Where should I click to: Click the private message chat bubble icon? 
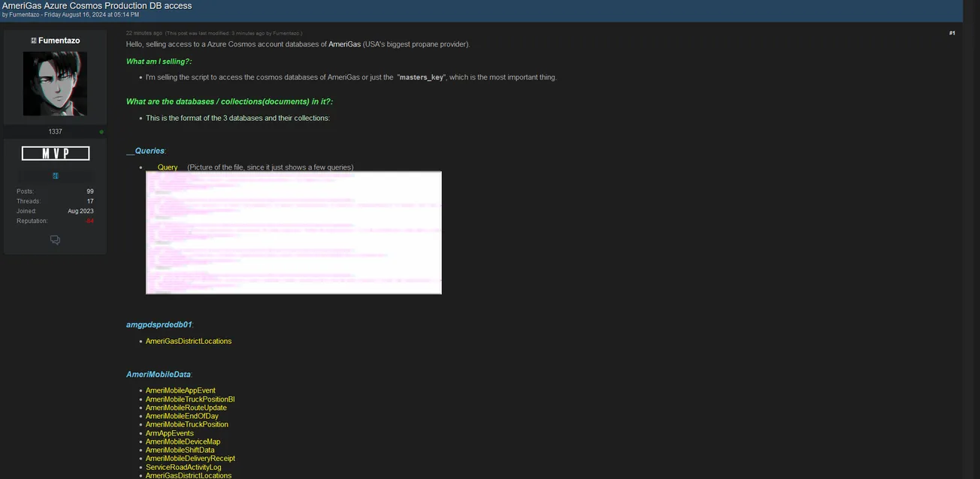pyautogui.click(x=55, y=240)
